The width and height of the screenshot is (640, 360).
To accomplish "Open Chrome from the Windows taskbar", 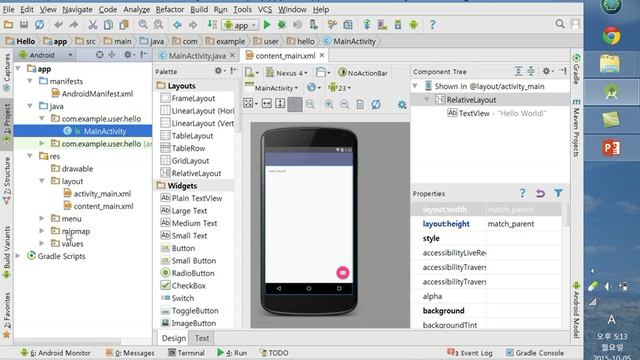I will (x=611, y=37).
